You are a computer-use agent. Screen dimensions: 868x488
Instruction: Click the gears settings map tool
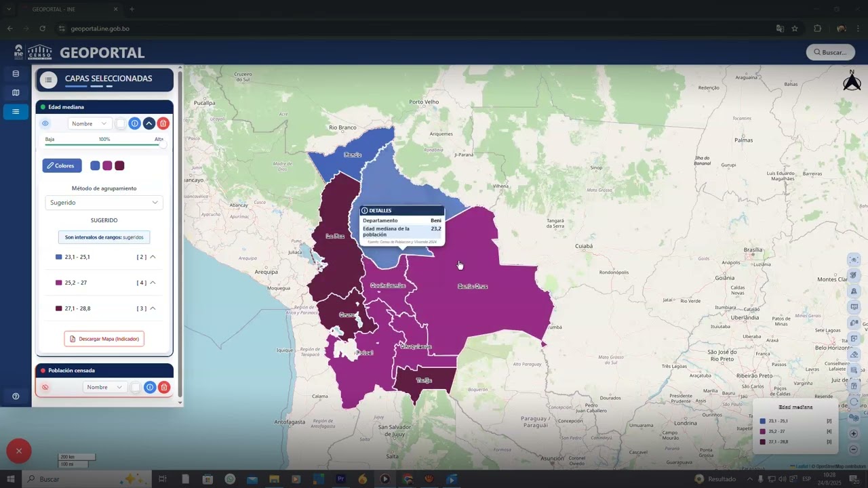(854, 418)
